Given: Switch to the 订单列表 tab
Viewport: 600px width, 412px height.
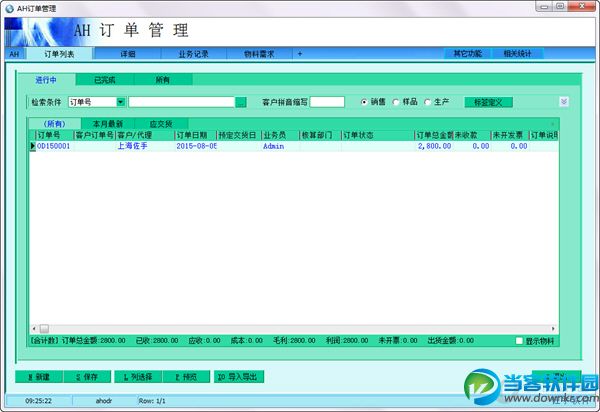Looking at the screenshot, I should [59, 54].
